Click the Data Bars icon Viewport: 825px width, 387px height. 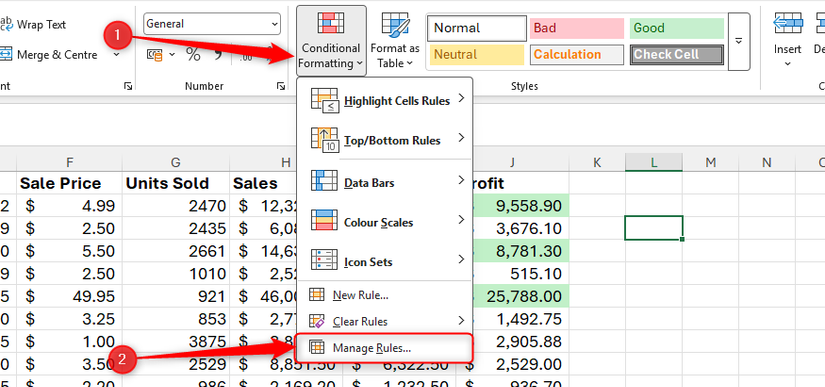[324, 180]
